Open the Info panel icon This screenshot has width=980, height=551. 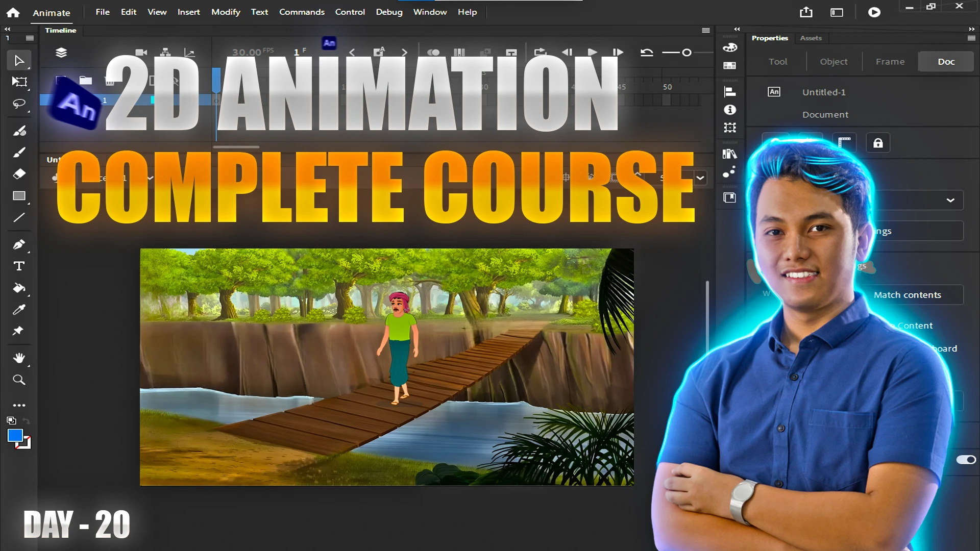pos(730,110)
